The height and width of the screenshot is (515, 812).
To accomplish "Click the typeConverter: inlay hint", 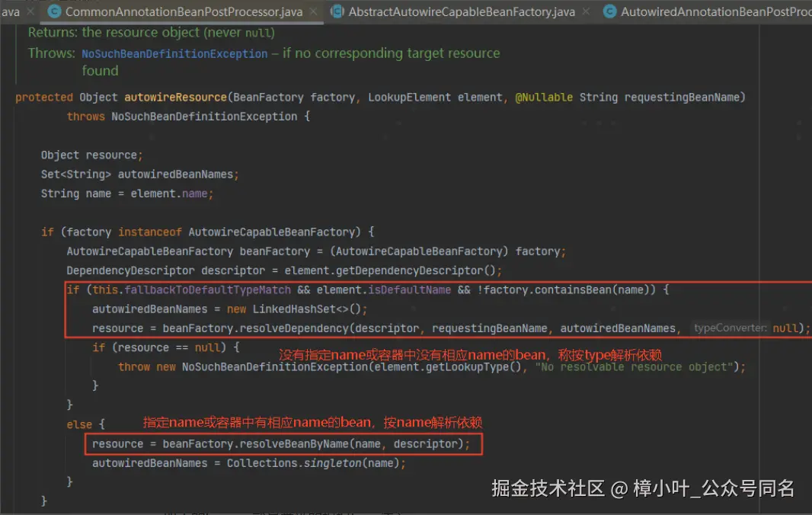I will [x=730, y=328].
